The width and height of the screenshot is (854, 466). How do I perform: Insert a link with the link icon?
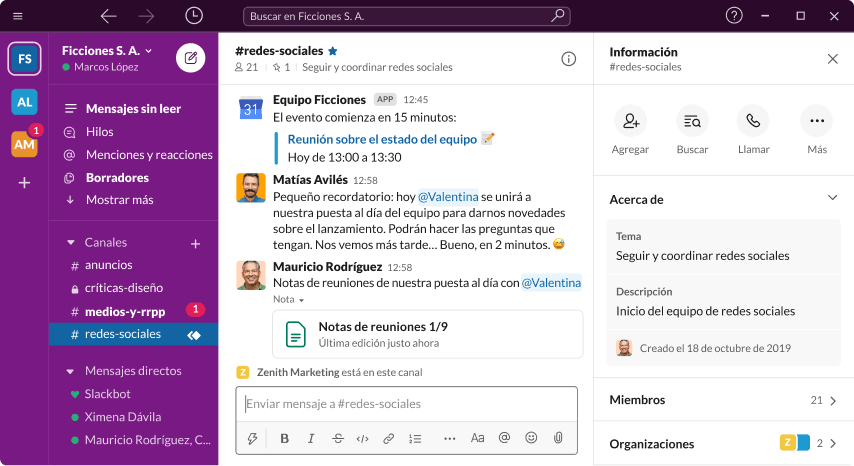(388, 438)
